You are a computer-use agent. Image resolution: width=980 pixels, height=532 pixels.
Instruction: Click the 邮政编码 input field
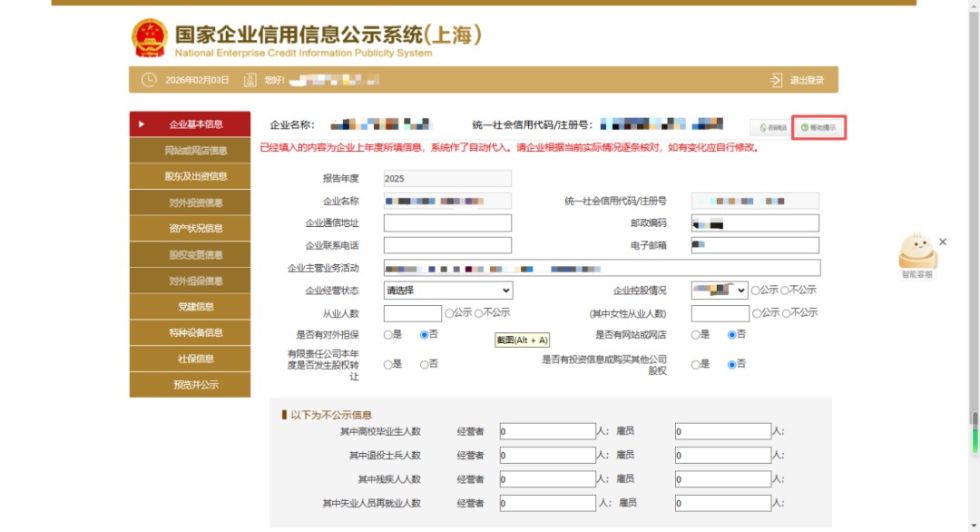[755, 223]
